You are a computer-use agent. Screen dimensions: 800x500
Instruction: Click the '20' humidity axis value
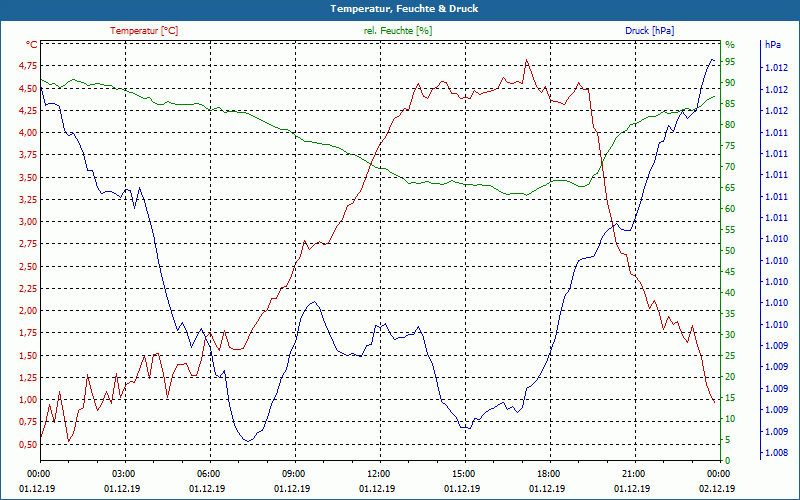[730, 377]
